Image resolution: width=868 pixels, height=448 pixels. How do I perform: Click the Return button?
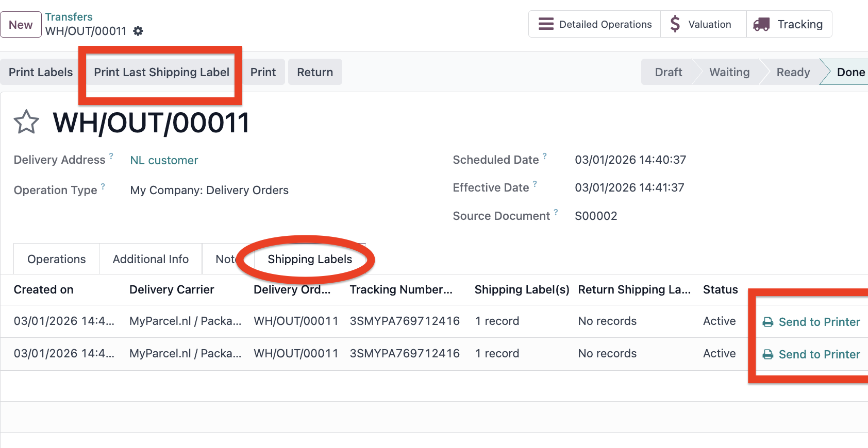[x=315, y=72]
